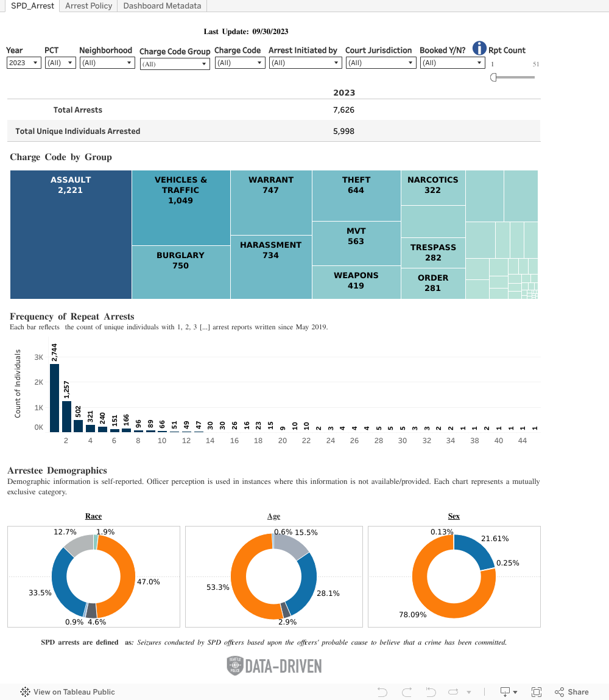Click the blue information icon beside Rpt Count
609x700 pixels.
[479, 48]
